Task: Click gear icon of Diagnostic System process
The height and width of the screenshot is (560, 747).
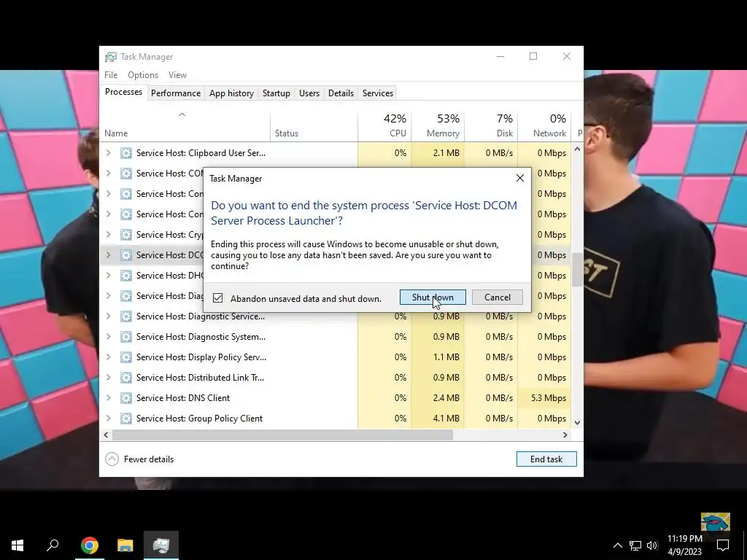Action: (125, 337)
